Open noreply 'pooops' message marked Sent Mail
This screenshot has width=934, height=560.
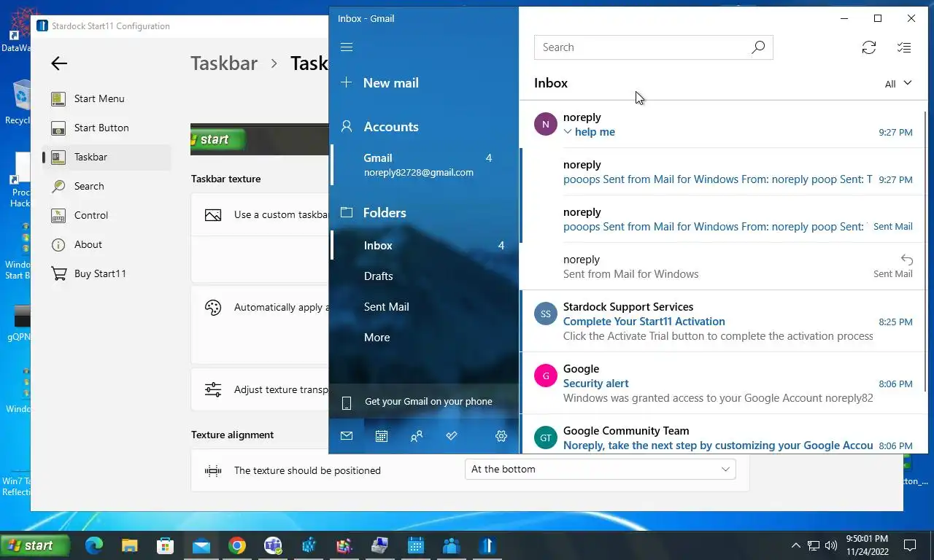pos(722,219)
